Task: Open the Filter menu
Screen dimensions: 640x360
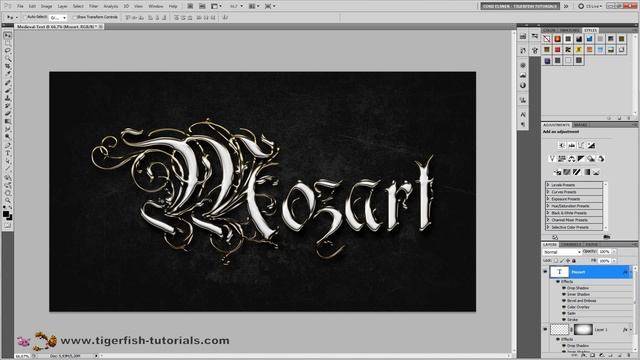Action: 93,6
